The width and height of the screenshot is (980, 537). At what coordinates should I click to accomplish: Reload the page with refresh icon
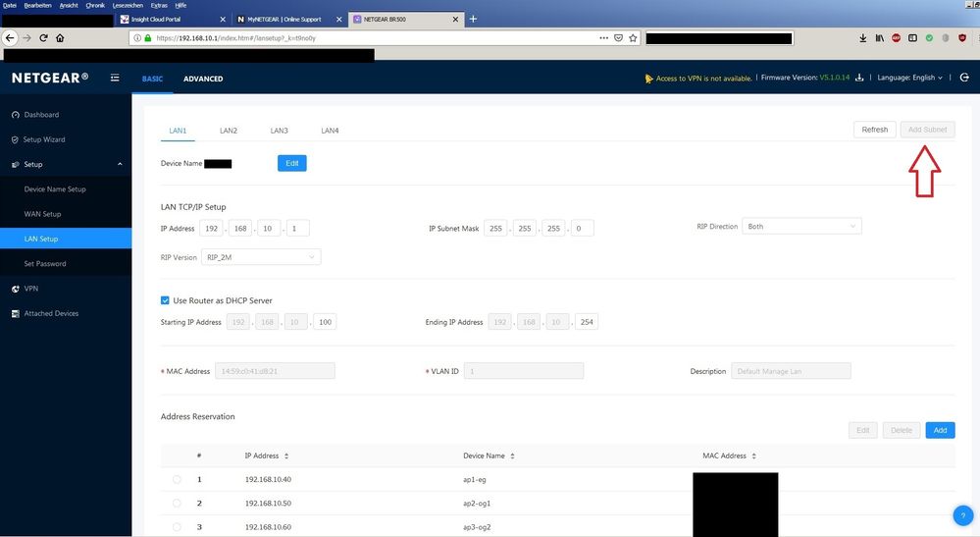pos(44,38)
